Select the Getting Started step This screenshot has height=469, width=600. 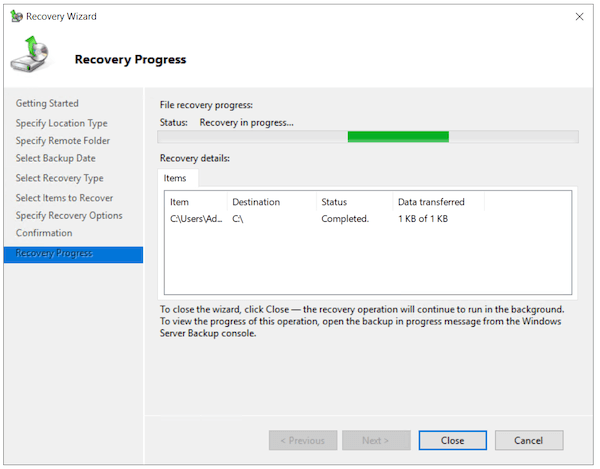click(x=47, y=104)
